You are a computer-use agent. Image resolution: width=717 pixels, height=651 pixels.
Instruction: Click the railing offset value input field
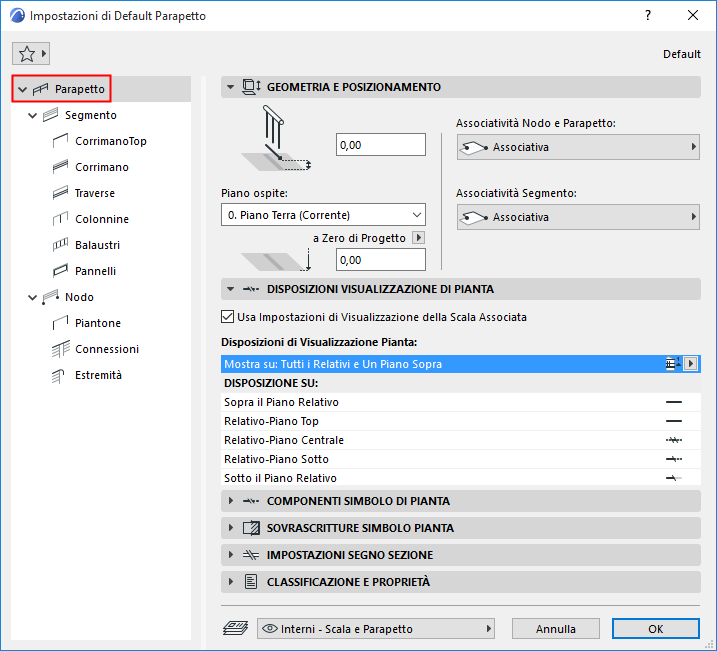(381, 145)
